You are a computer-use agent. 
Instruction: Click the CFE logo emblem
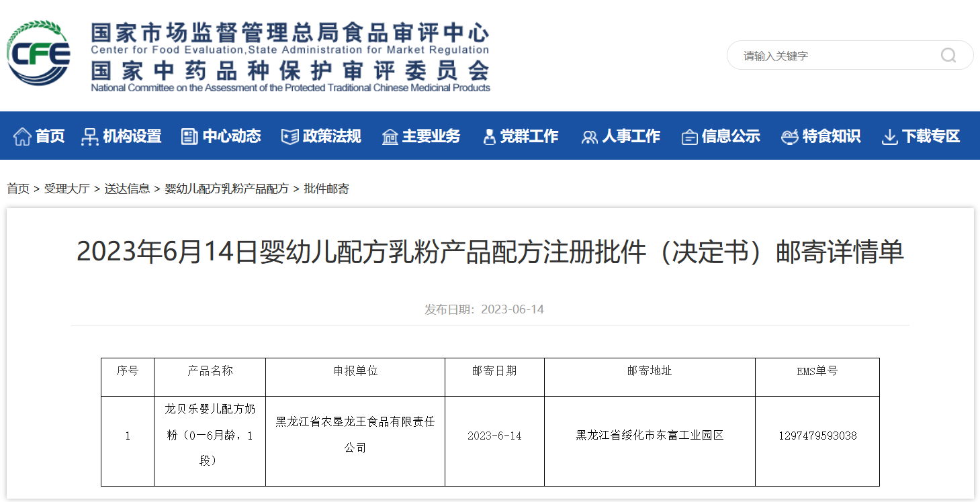click(x=38, y=53)
